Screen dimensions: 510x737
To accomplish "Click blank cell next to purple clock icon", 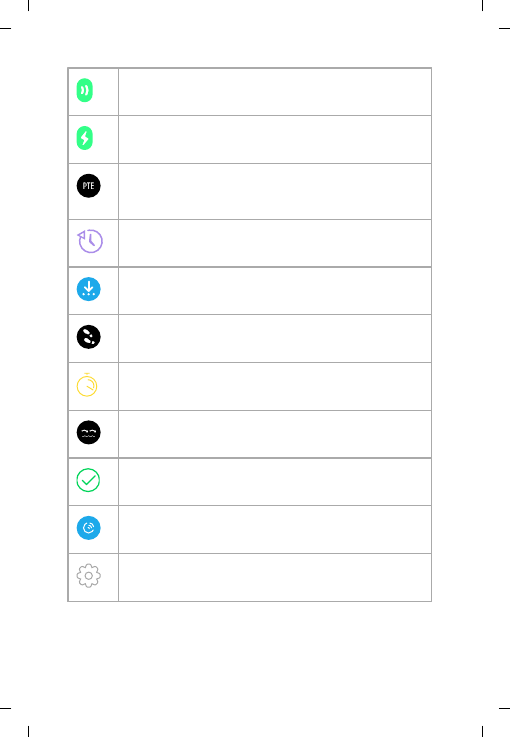I will (275, 243).
